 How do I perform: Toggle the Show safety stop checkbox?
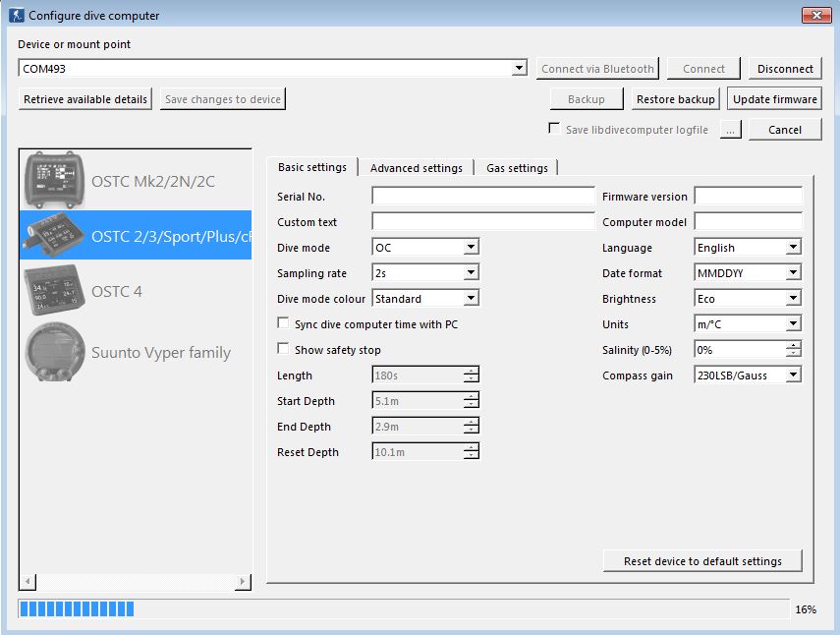pyautogui.click(x=284, y=349)
